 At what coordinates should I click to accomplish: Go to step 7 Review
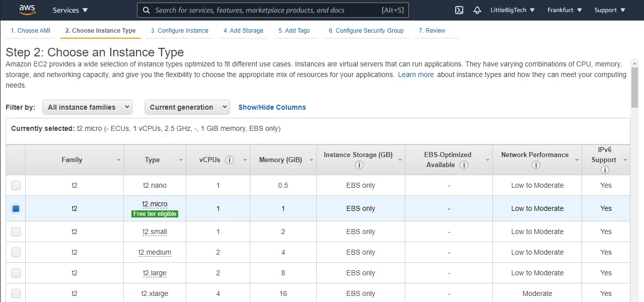(x=432, y=31)
